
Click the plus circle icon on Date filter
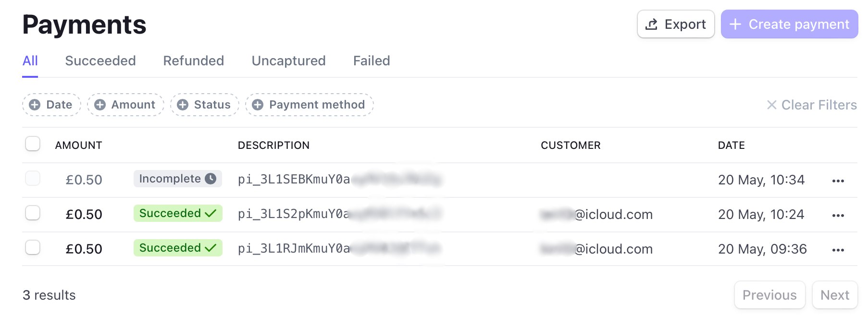pos(35,105)
